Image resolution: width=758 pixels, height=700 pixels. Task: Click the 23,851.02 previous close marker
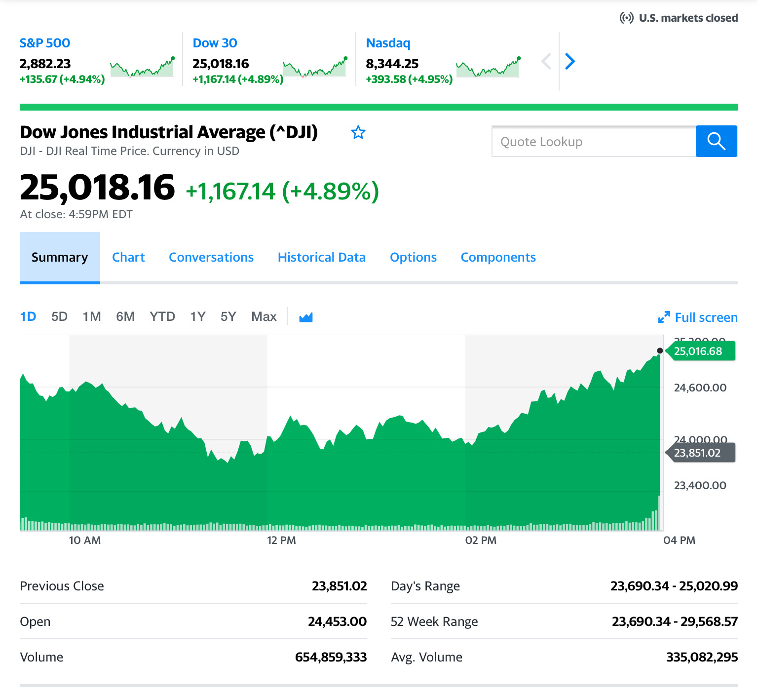point(700,453)
